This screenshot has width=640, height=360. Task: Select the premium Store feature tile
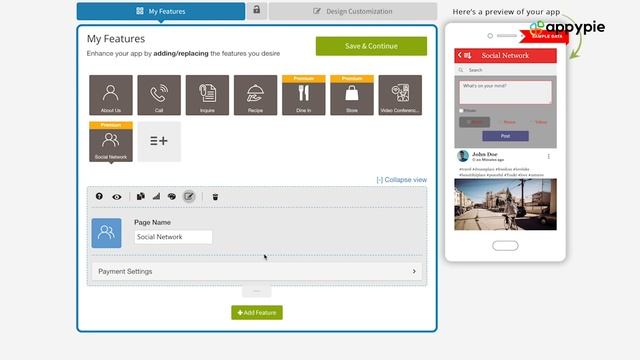[x=351, y=95]
